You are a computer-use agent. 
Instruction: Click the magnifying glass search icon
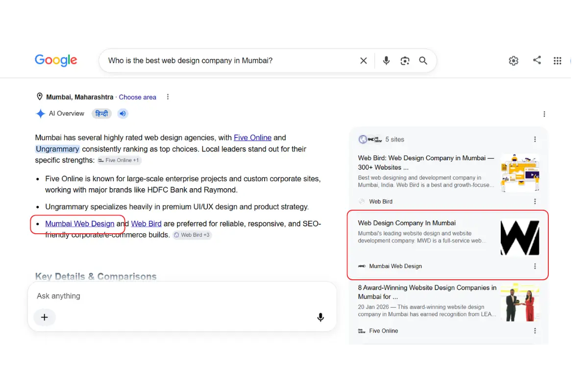click(x=423, y=61)
